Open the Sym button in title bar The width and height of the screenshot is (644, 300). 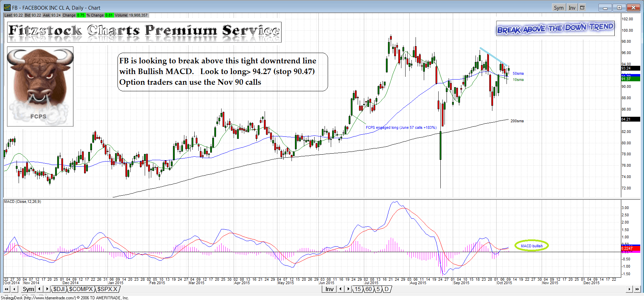pyautogui.click(x=559, y=8)
